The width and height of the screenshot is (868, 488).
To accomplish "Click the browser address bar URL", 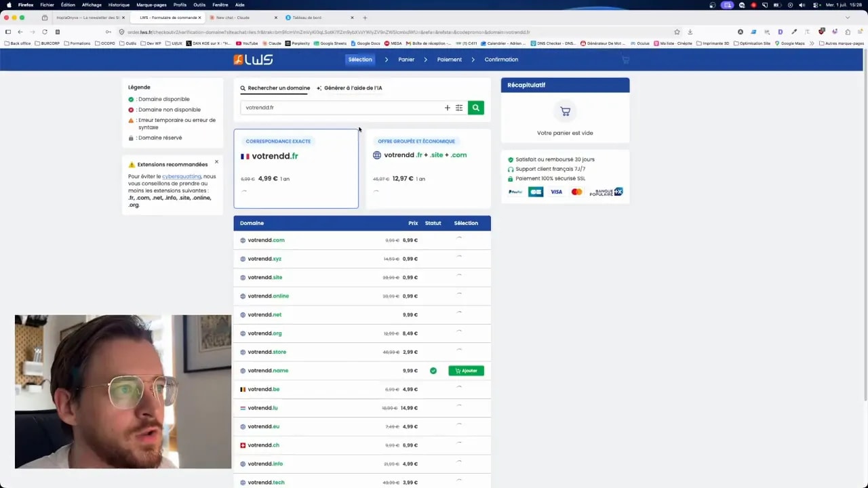I will (329, 32).
